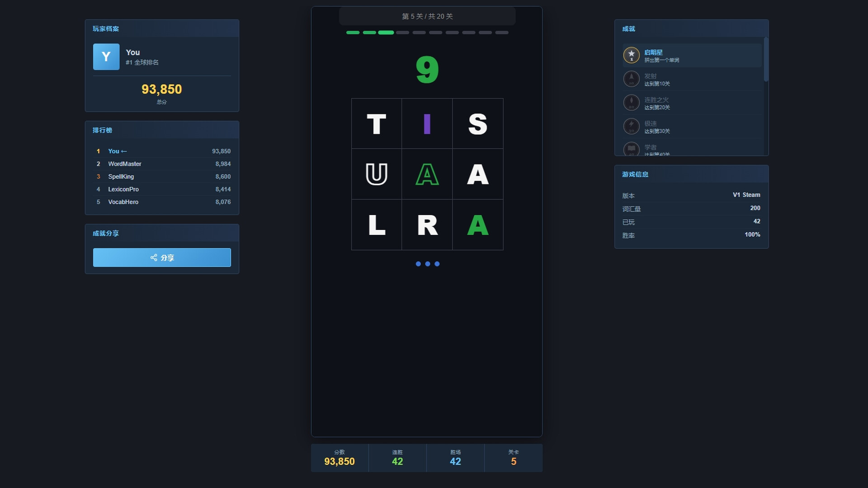Select SpellKing in the leaderboard
868x488 pixels.
[162, 176]
